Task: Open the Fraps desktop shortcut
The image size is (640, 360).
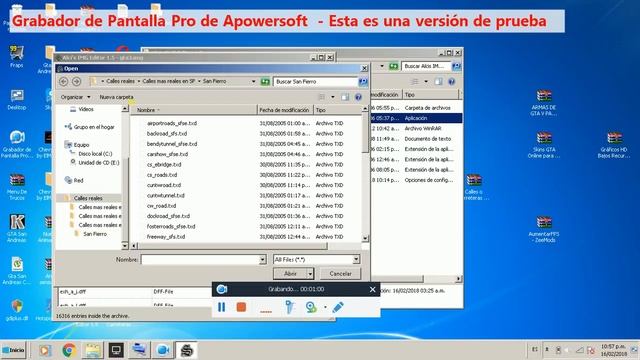Action: click(16, 56)
